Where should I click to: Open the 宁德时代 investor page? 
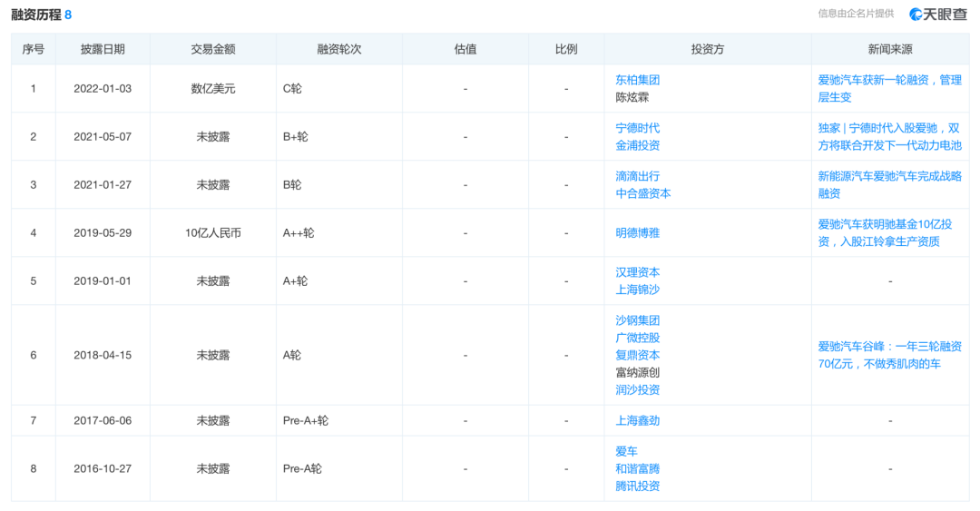point(637,128)
